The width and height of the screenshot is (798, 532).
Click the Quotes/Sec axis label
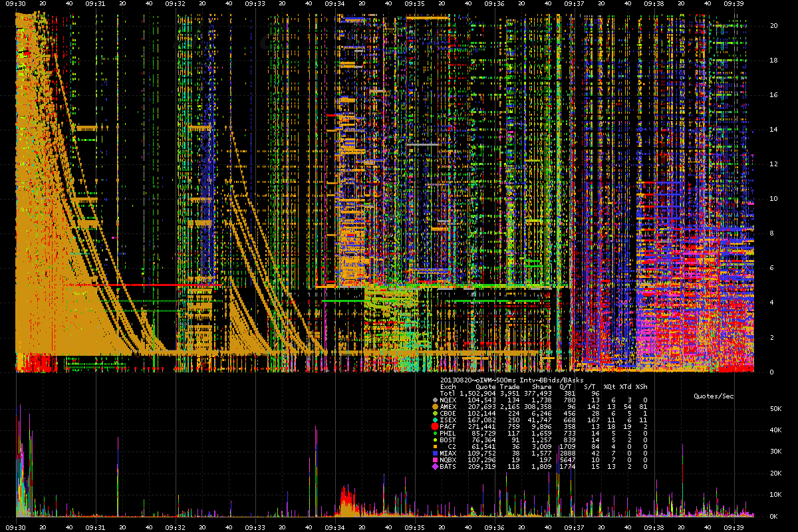point(714,396)
